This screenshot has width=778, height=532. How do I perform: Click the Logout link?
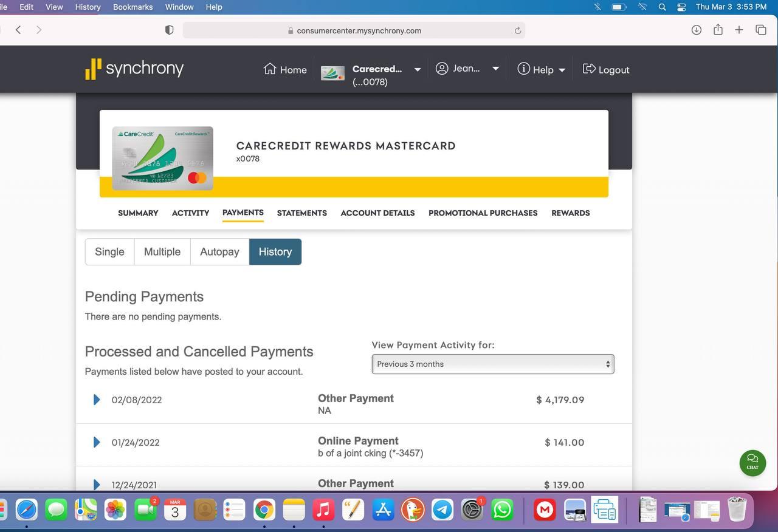point(606,70)
